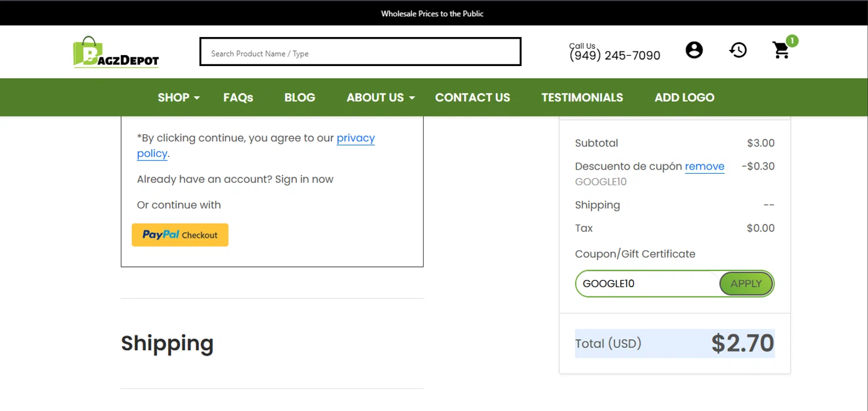Open the BLOG menu item
The height and width of the screenshot is (411, 868).
coord(300,97)
